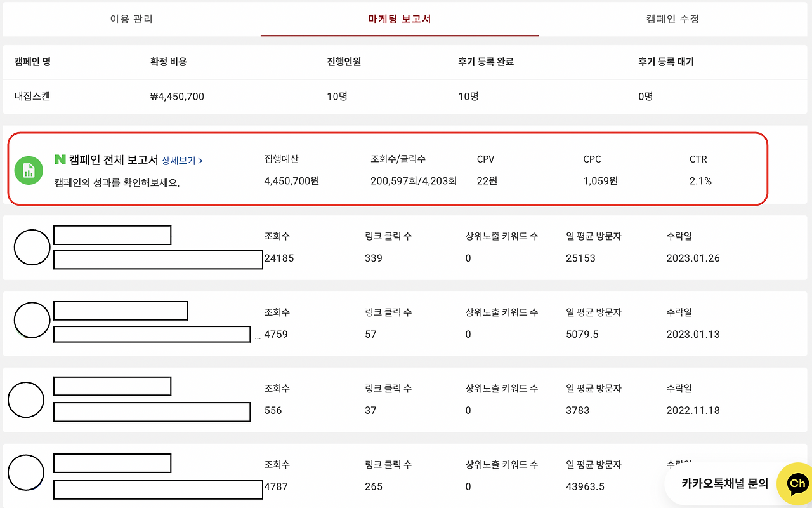The height and width of the screenshot is (508, 812).
Task: Click the green report document icon
Action: coord(29,170)
